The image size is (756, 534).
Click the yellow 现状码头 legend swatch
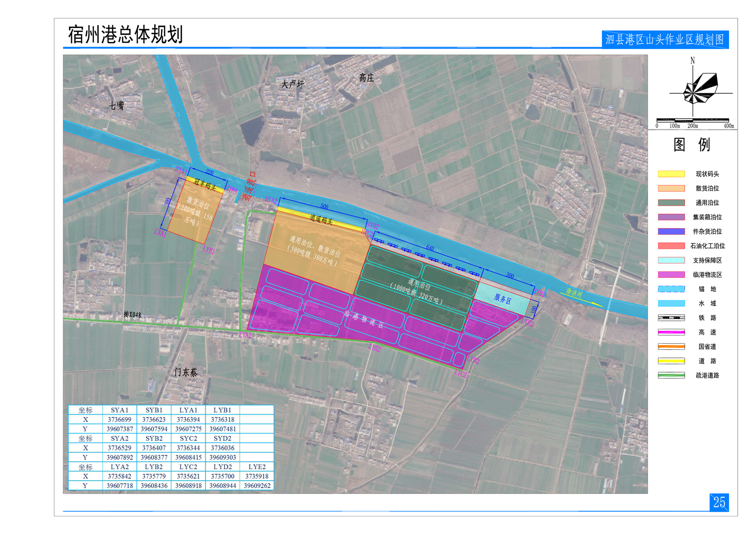[671, 174]
